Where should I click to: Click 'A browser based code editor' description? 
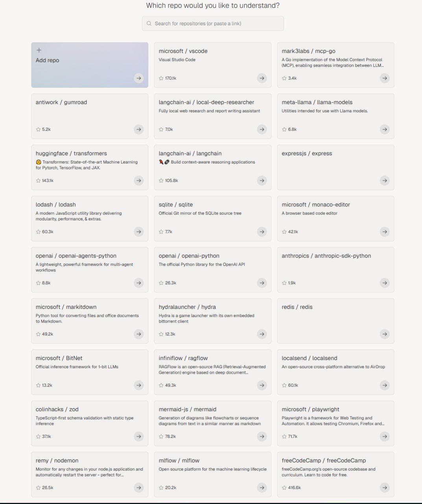[310, 213]
